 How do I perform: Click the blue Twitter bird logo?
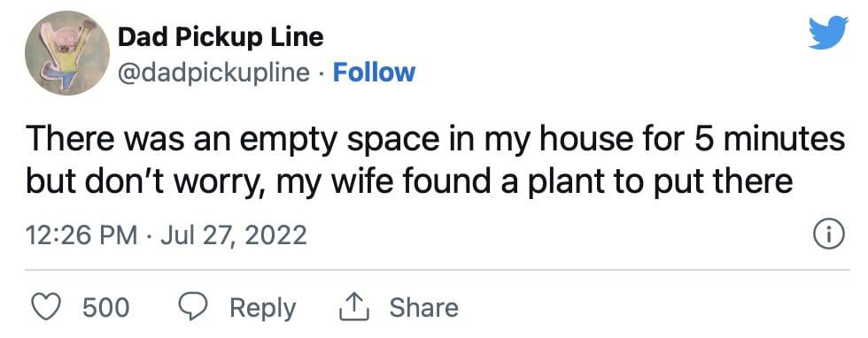[827, 33]
